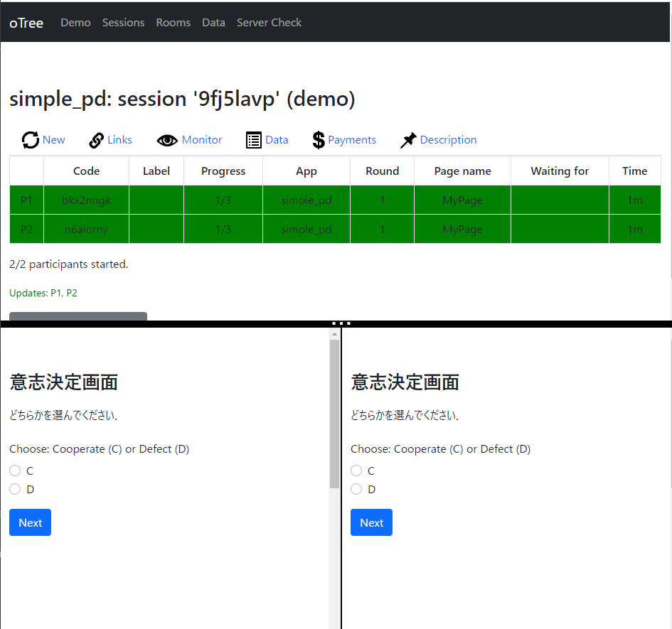
Task: Open Server Check in the navbar
Action: point(269,22)
